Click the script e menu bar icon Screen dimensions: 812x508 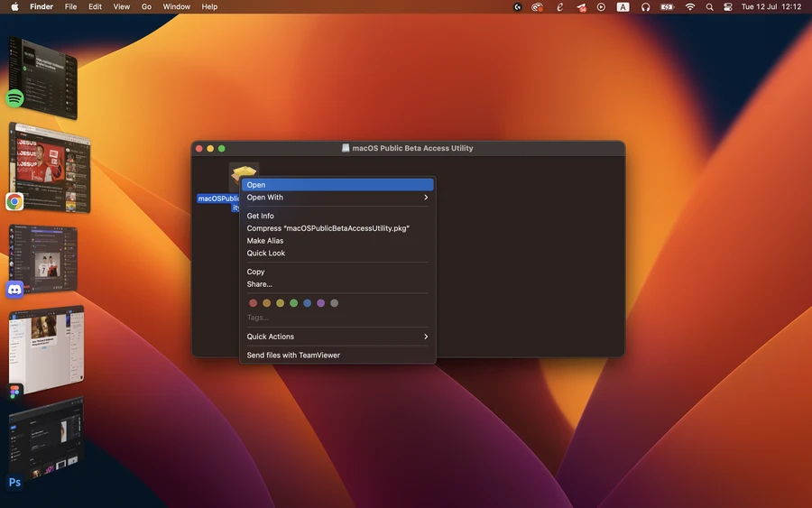pos(559,6)
